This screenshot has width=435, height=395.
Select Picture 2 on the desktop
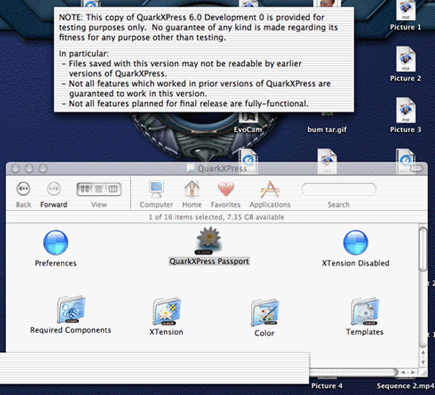pos(406,64)
